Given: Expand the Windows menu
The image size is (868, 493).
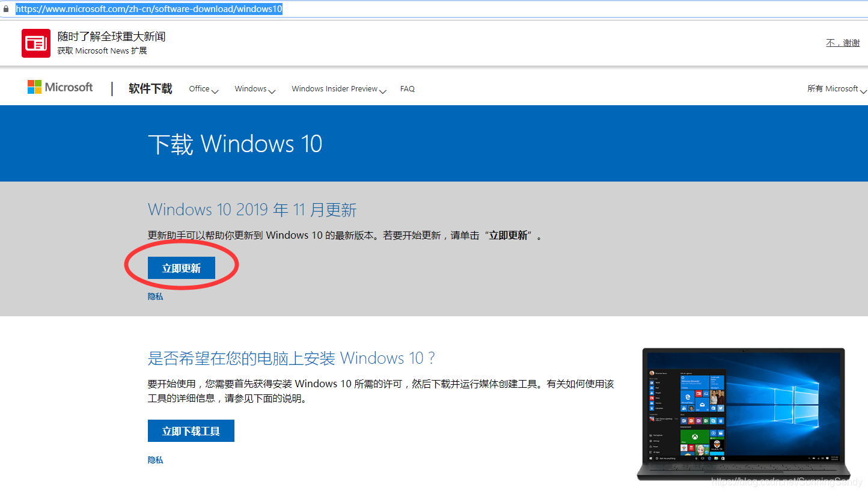Looking at the screenshot, I should pos(255,89).
